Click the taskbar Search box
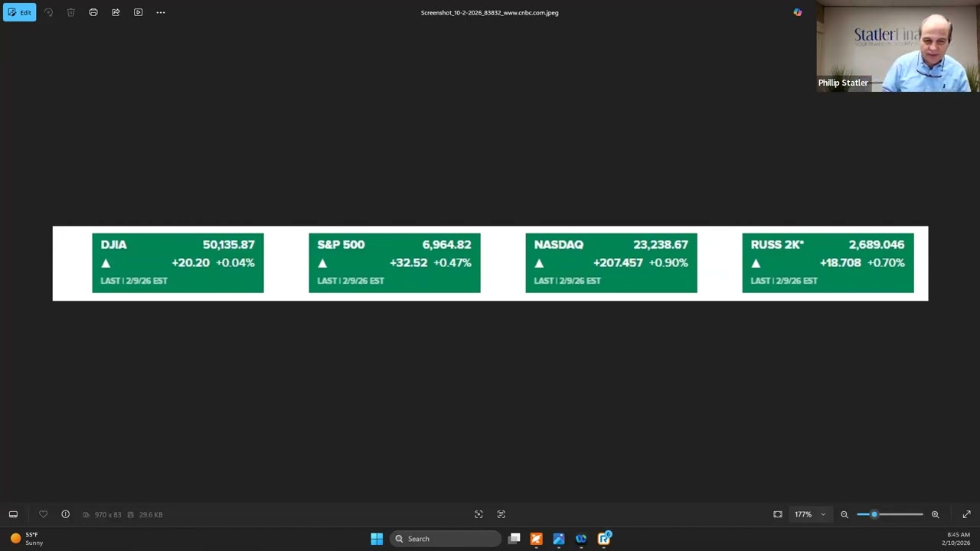980x551 pixels. click(446, 539)
